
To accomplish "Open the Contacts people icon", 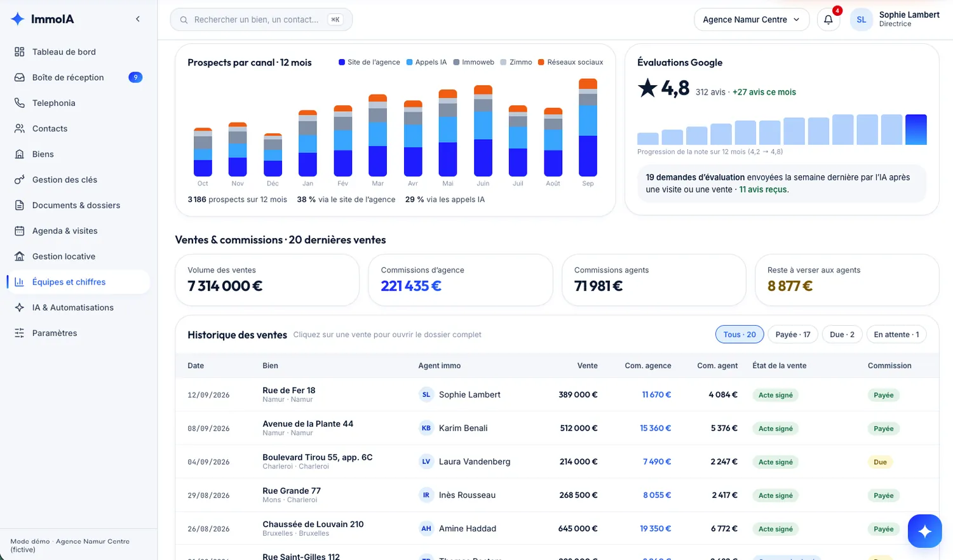I will point(20,128).
